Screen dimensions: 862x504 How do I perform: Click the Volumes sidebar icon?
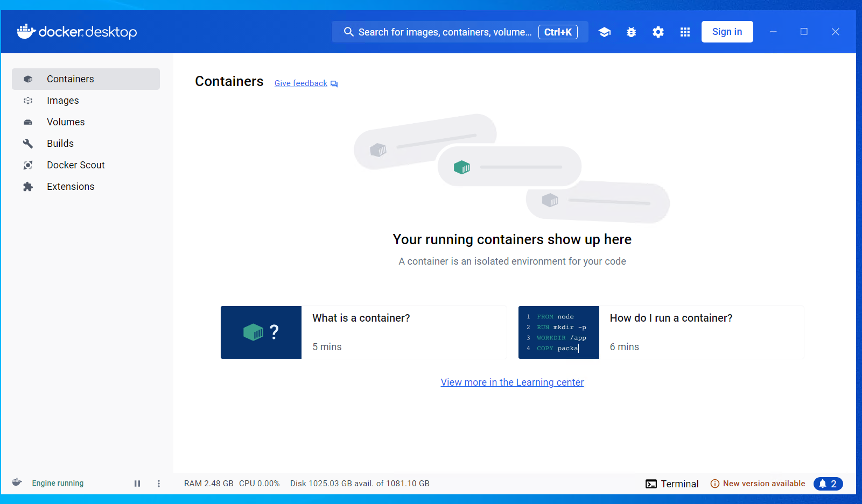coord(28,122)
